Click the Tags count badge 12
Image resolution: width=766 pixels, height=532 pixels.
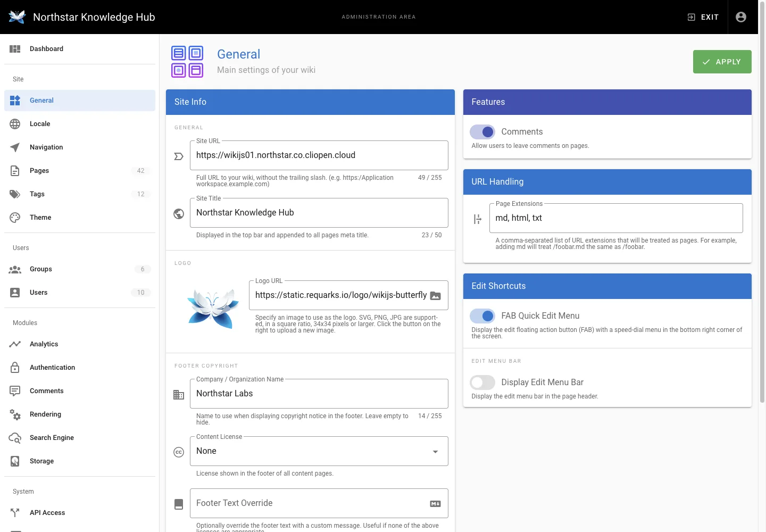140,194
